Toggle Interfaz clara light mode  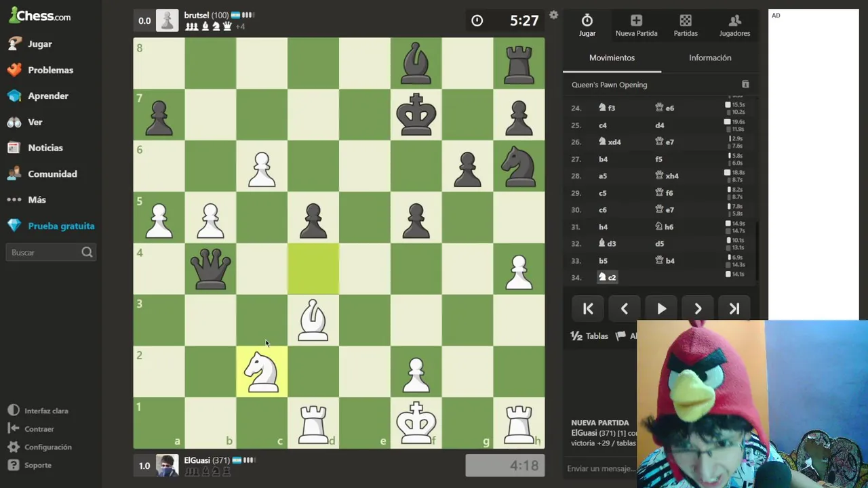38,411
